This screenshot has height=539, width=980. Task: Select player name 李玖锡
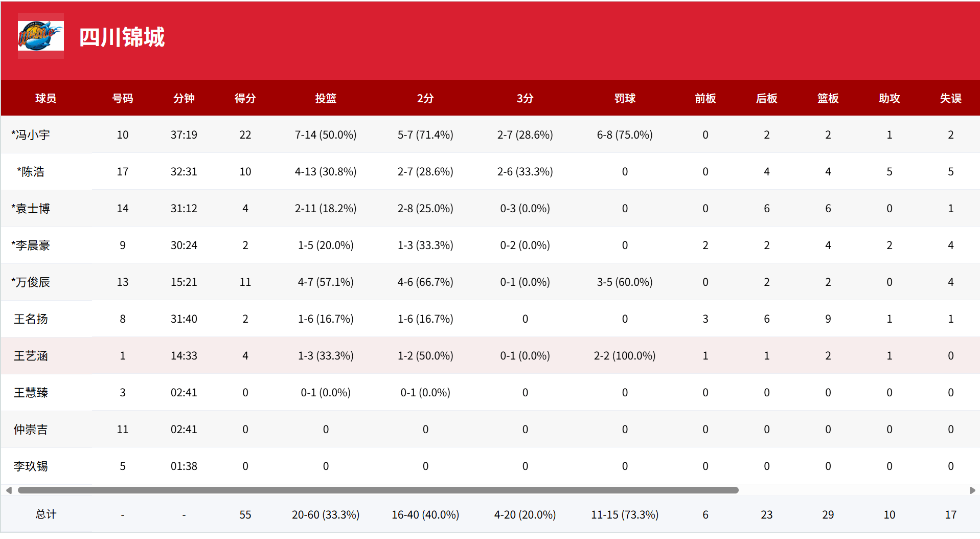point(31,466)
